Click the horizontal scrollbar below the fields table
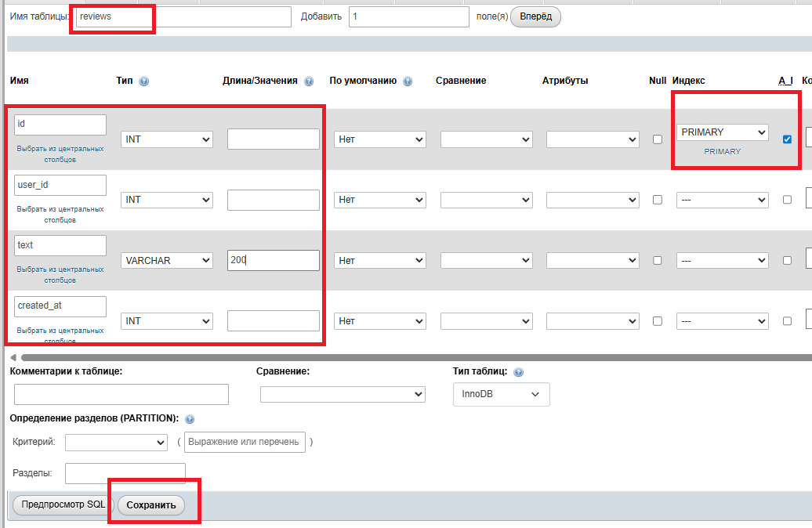Viewport: 812px width, 528px height. pos(392,357)
